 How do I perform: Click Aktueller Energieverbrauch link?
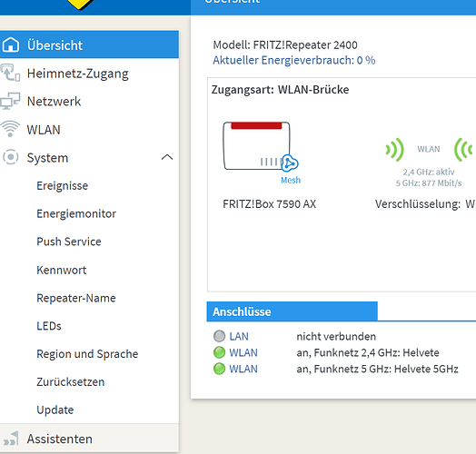[x=293, y=60]
